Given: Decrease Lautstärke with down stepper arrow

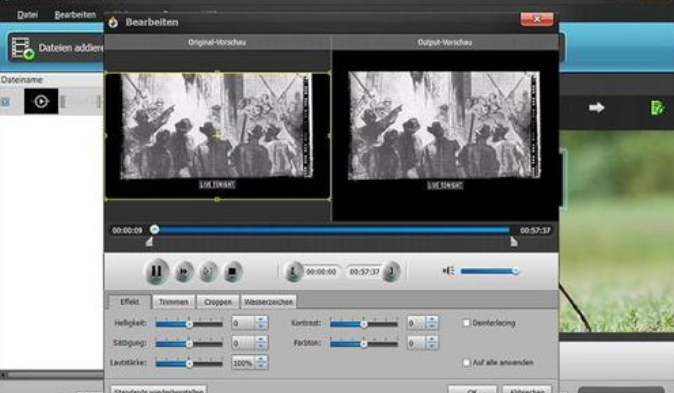Looking at the screenshot, I should tap(261, 366).
